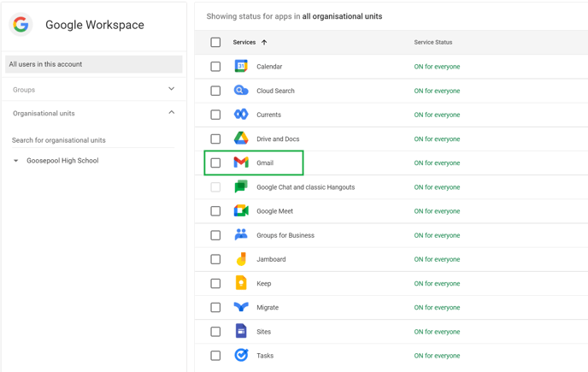Open the Tasks checkmark icon
Viewport: 588px width, 372px height.
click(x=241, y=355)
